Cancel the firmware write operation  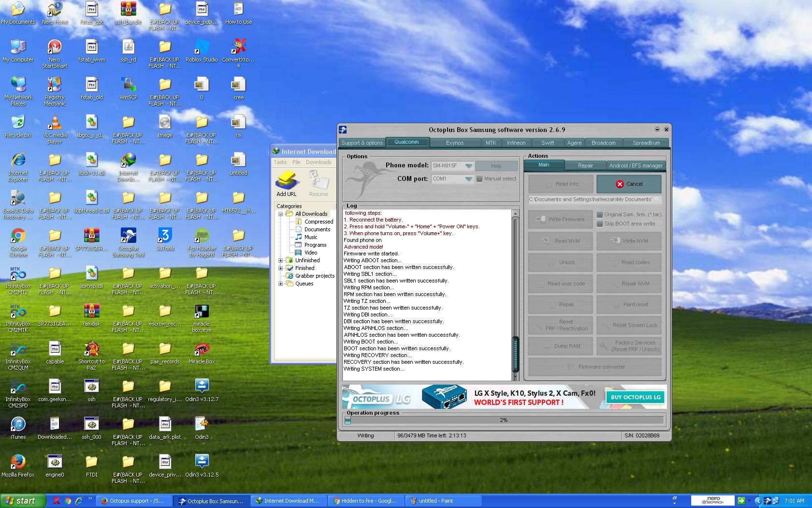pyautogui.click(x=629, y=184)
